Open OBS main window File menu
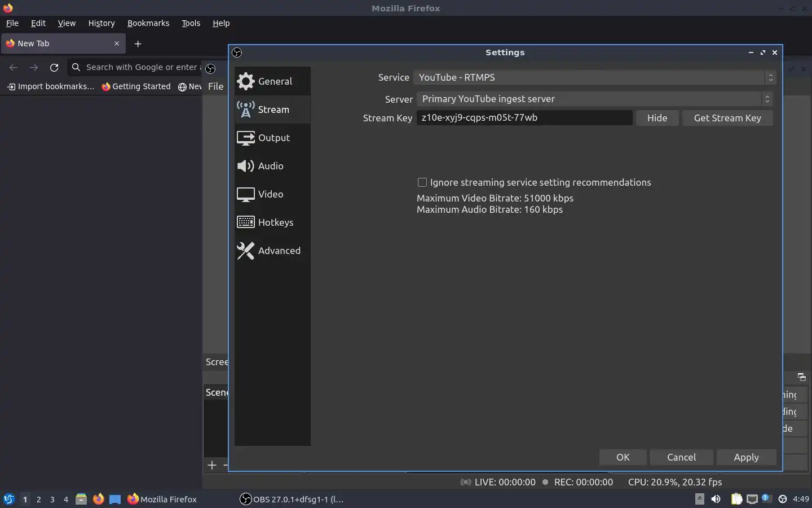Image resolution: width=812 pixels, height=508 pixels. tap(215, 86)
